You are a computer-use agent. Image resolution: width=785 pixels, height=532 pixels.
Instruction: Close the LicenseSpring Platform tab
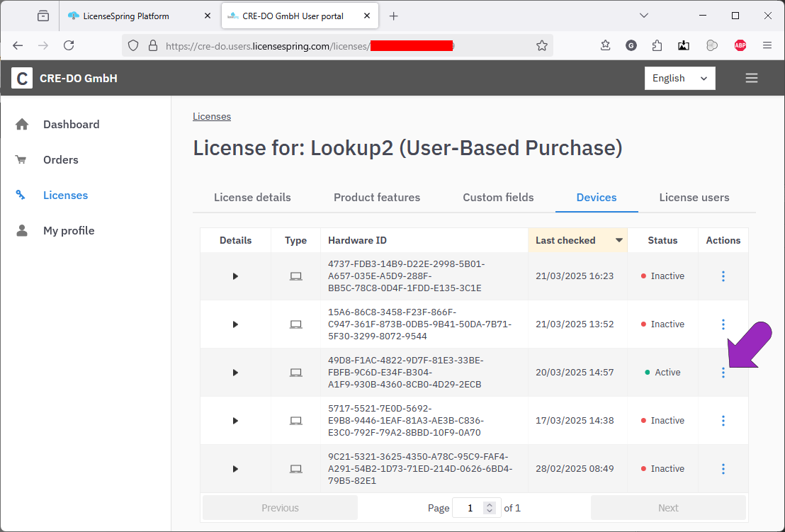(208, 16)
